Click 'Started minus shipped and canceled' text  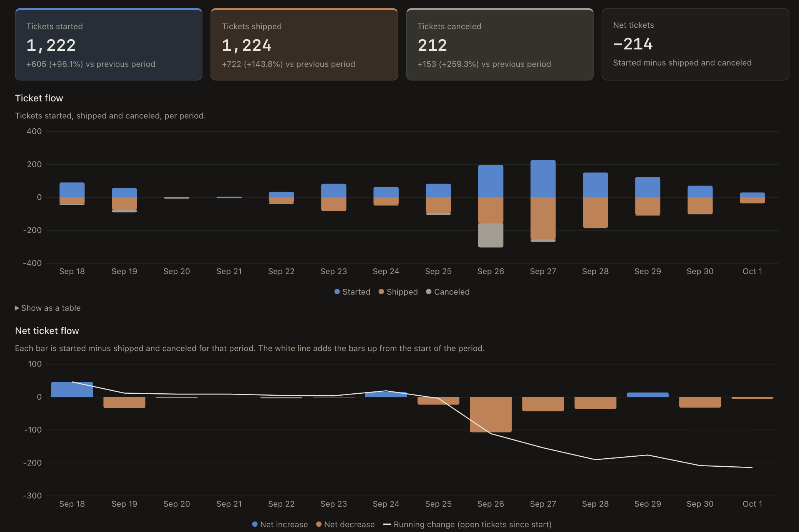[682, 63]
